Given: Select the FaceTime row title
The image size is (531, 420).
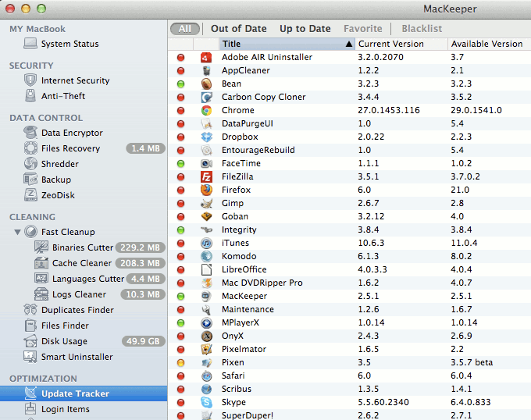Looking at the screenshot, I should pos(241,163).
